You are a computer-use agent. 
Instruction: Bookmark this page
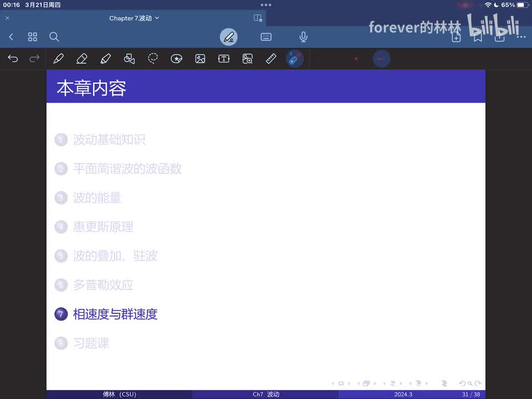478,37
